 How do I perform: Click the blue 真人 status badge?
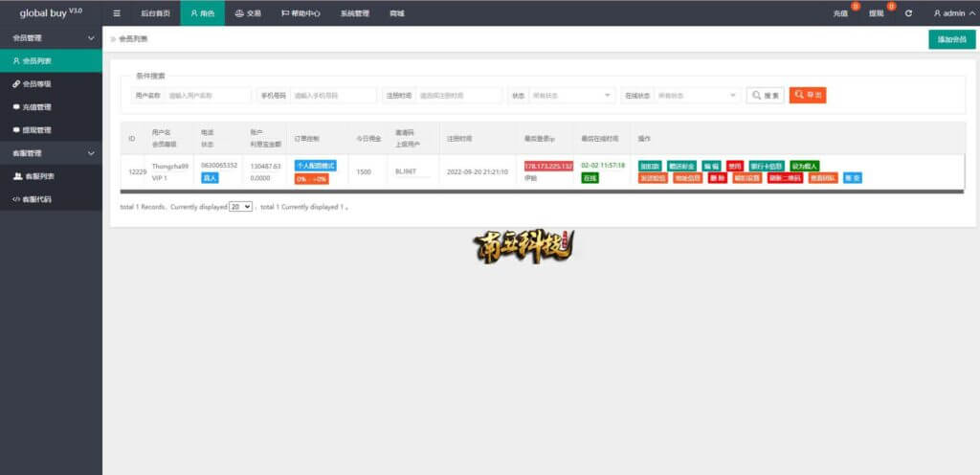(210, 178)
